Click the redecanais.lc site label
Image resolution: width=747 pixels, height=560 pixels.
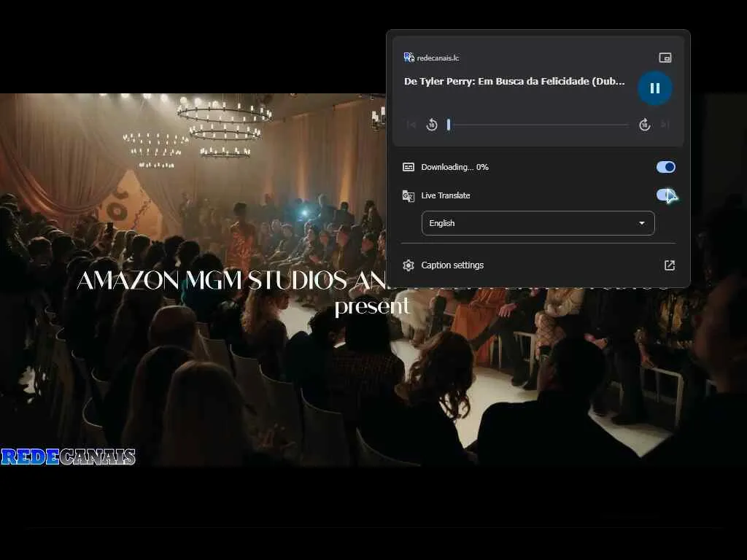pos(438,58)
